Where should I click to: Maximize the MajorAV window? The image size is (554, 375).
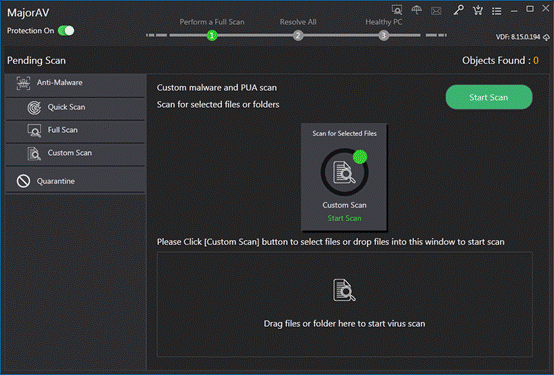click(x=530, y=9)
